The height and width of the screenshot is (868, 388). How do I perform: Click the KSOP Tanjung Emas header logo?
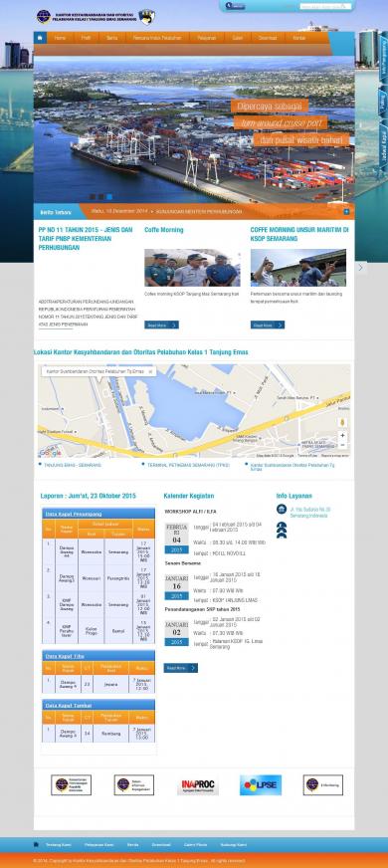(x=43, y=16)
